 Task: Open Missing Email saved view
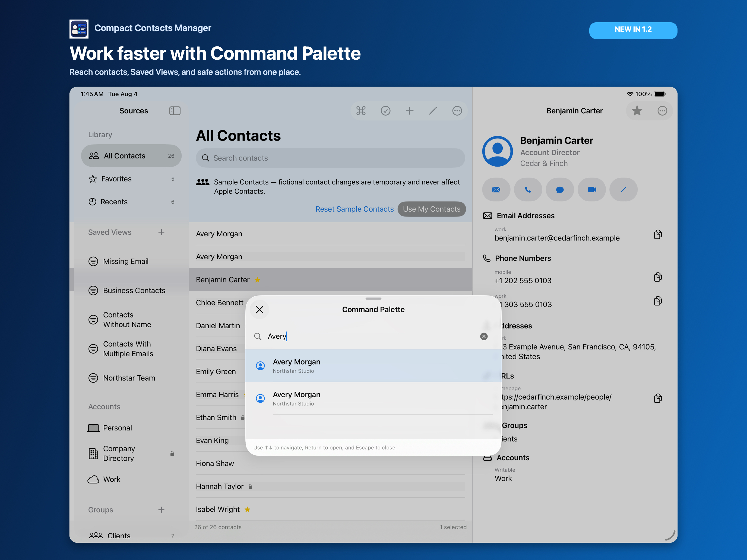coord(131,261)
